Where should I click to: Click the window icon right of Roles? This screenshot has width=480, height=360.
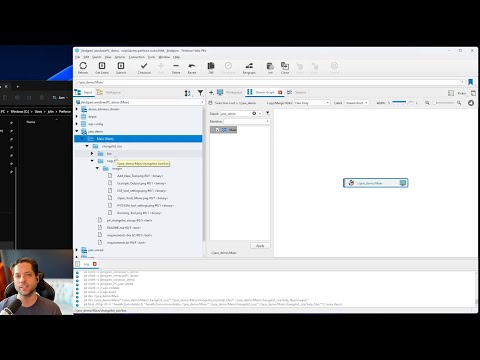473,93
